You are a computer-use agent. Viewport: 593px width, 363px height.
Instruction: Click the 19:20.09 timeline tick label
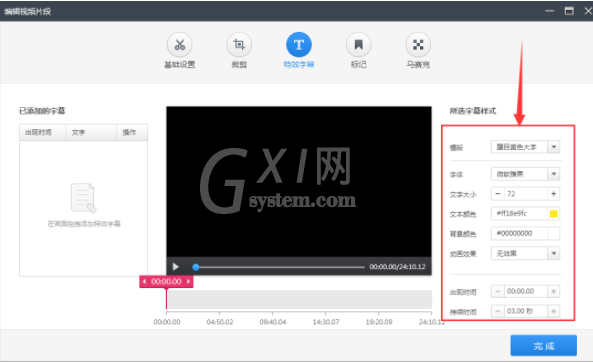pos(379,322)
